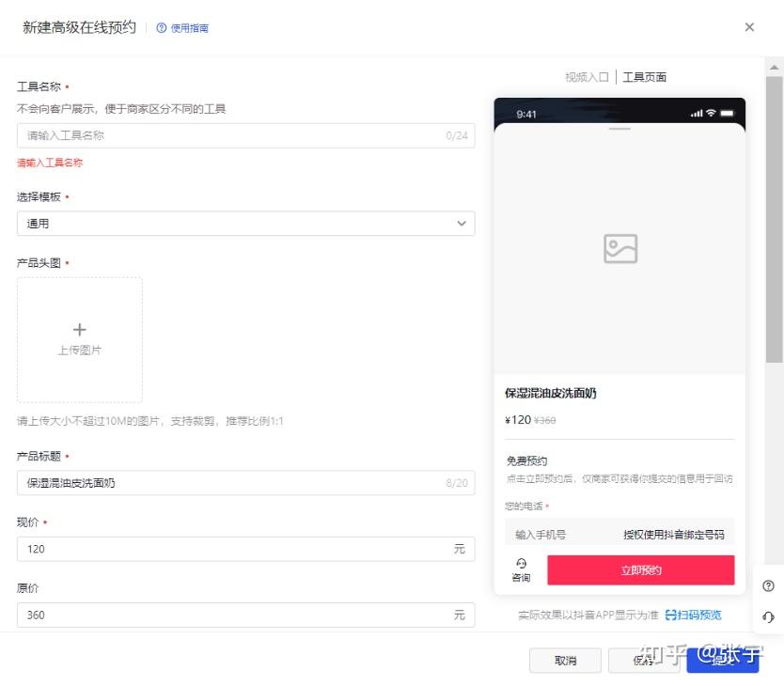Image resolution: width=784 pixels, height=686 pixels.
Task: Click the vertical scrollbar thumb
Action: point(775,220)
